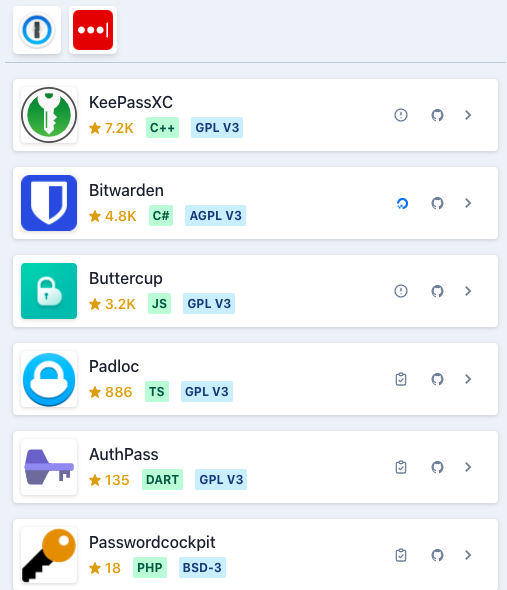The height and width of the screenshot is (590, 507).
Task: Open the Bitwarden project title
Action: (x=126, y=190)
